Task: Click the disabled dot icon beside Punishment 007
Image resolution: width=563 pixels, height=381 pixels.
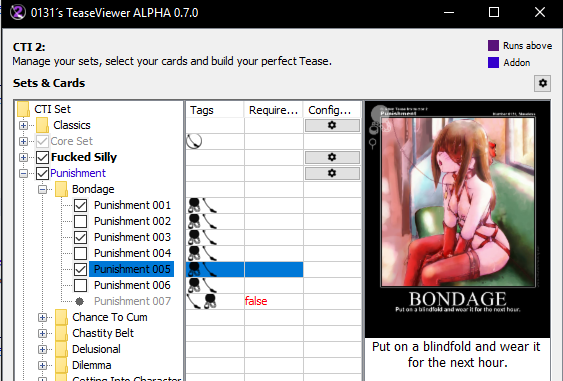Action: [80, 301]
